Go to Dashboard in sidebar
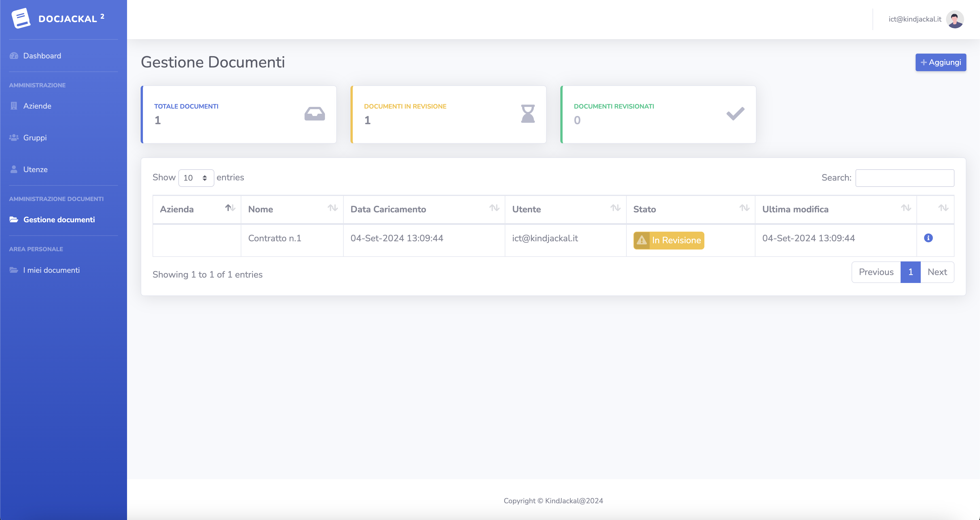This screenshot has height=520, width=980. pos(42,56)
